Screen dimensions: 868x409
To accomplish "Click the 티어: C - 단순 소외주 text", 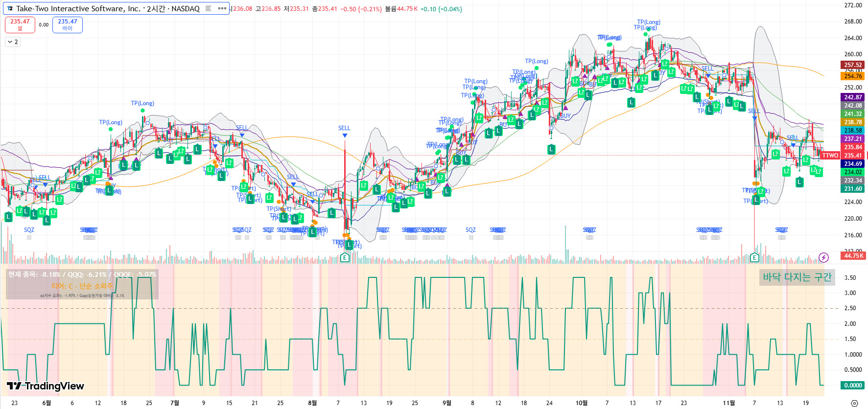I will (82, 286).
